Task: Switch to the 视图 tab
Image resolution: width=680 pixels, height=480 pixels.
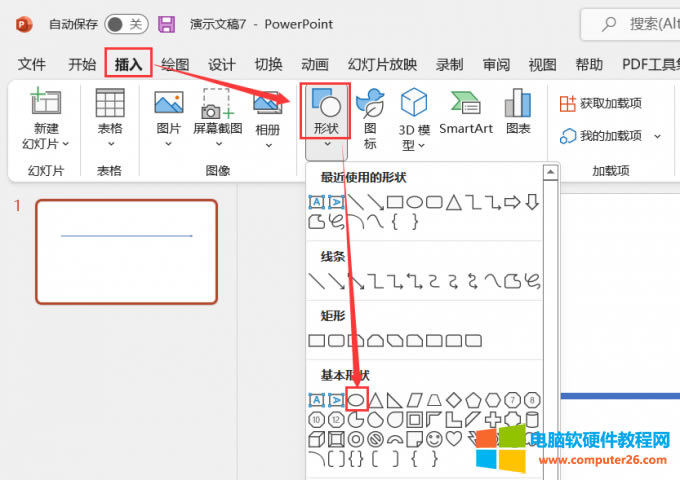Action: pos(543,64)
